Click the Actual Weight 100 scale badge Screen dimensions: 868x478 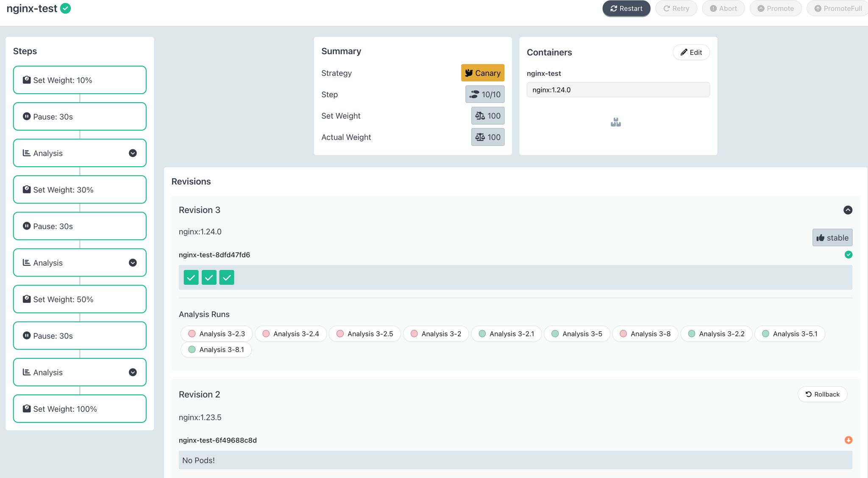click(x=488, y=137)
